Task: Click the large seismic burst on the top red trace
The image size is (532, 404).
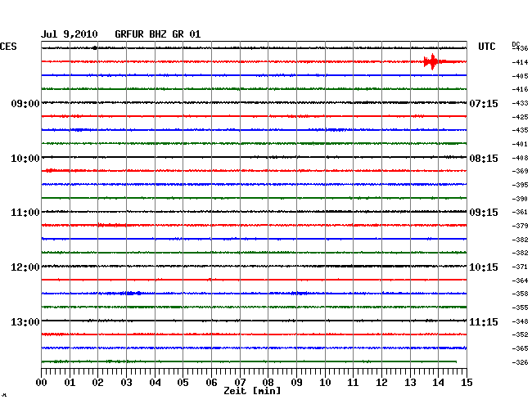Action: (432, 61)
